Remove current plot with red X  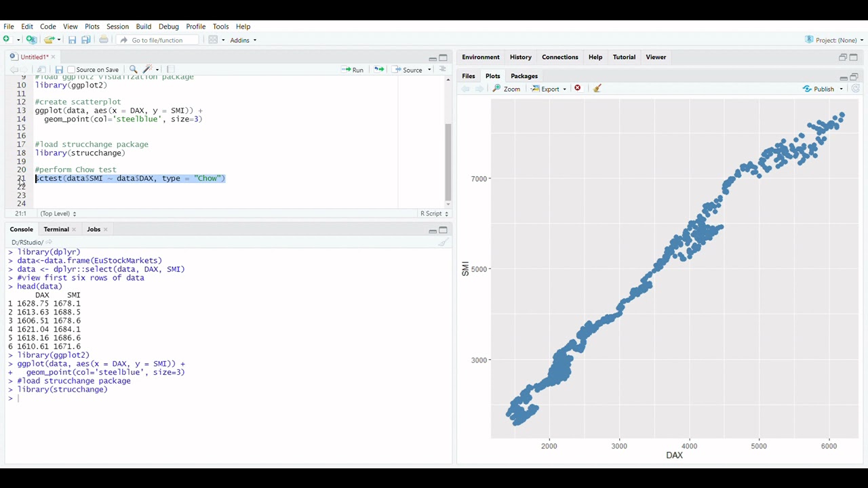click(x=578, y=89)
